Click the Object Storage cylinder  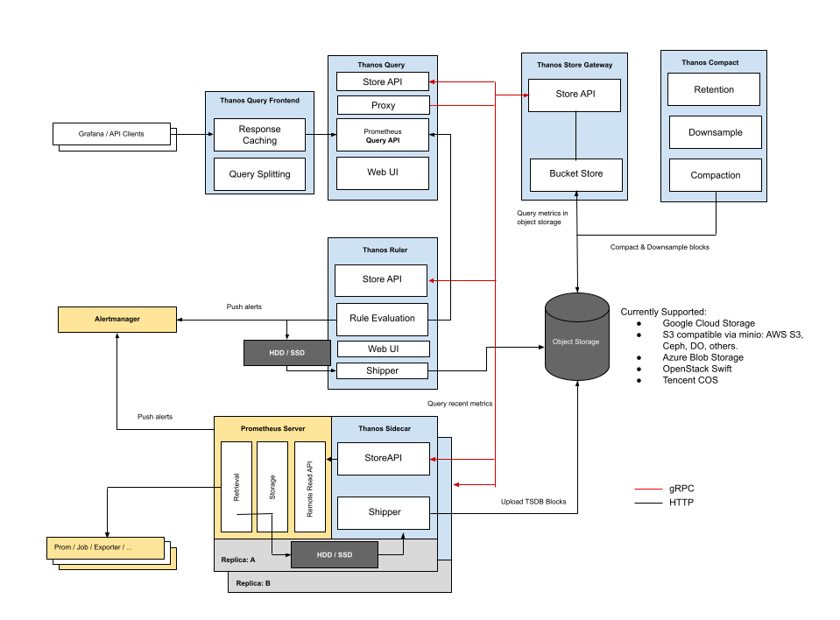(577, 337)
